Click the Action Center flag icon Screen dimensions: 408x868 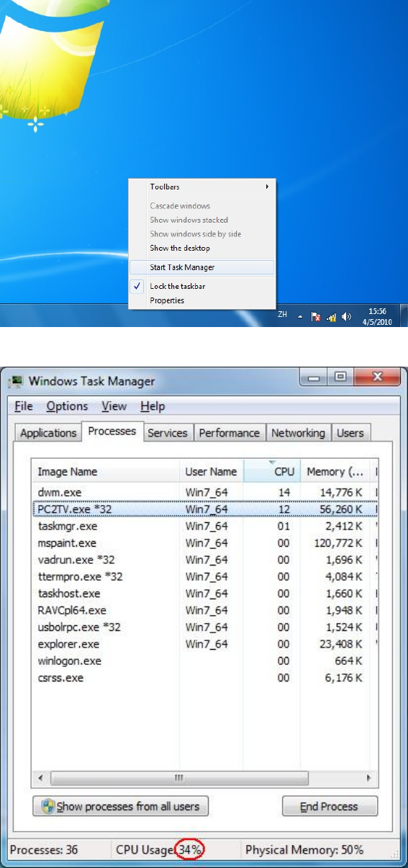click(316, 316)
